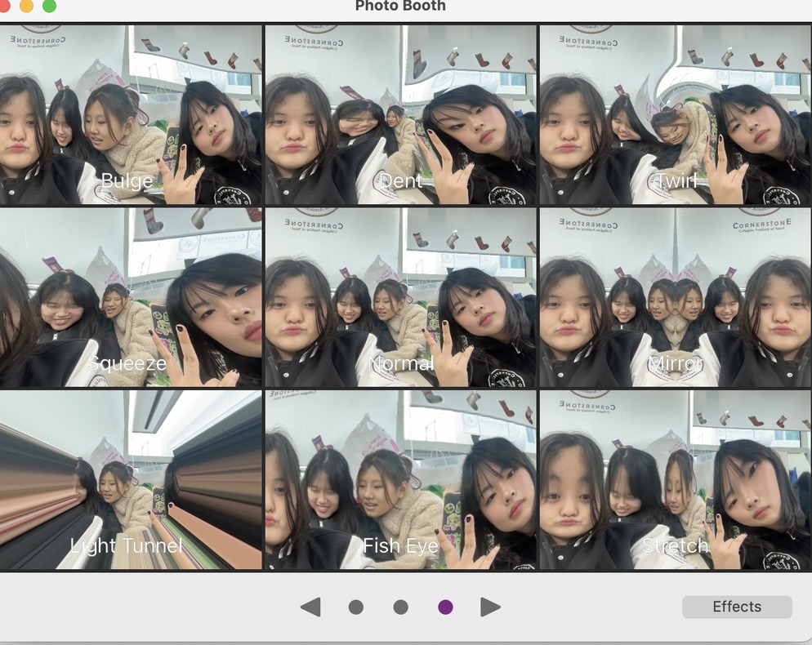Pick the Light Tunnel effect tile

pos(131,480)
